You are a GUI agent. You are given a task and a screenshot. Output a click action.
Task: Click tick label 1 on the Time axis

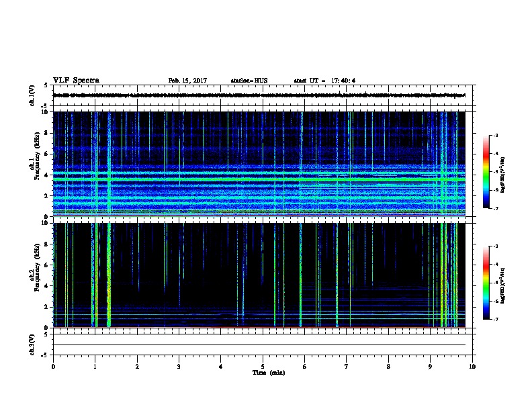pos(95,367)
